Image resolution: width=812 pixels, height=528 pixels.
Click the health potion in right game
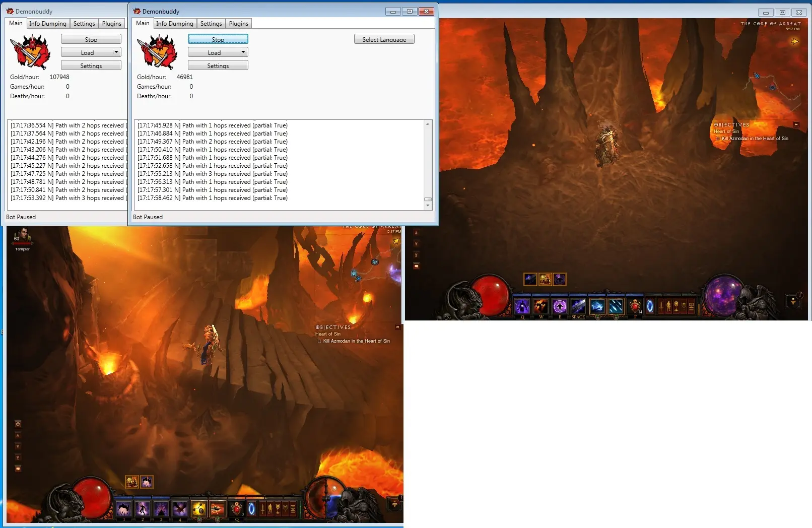pos(635,306)
